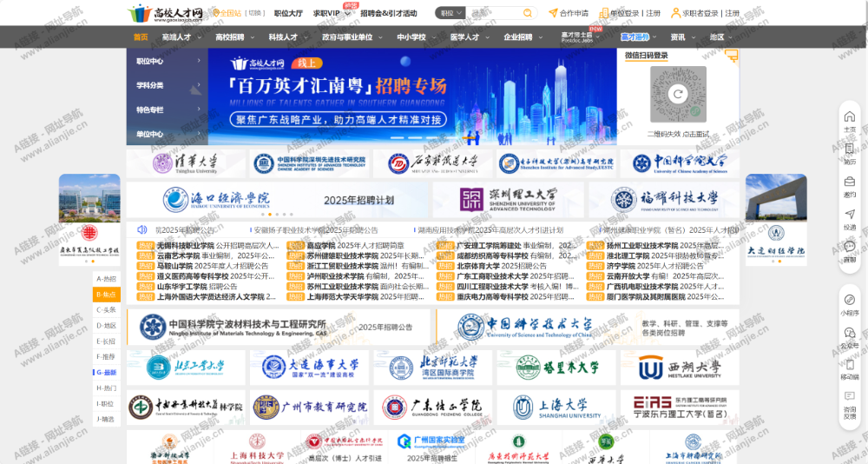Viewport: 868px width, 464px height.
Task: Select A-热招 section tab
Action: click(106, 279)
